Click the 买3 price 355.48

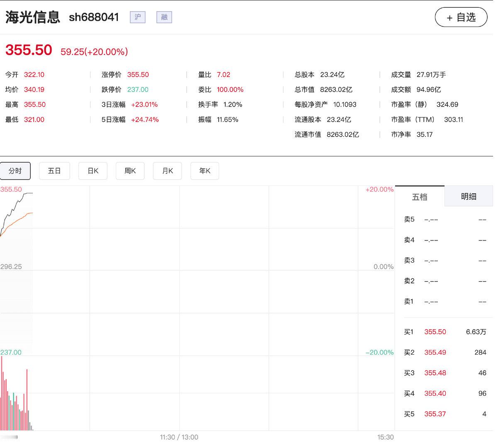[x=435, y=373]
